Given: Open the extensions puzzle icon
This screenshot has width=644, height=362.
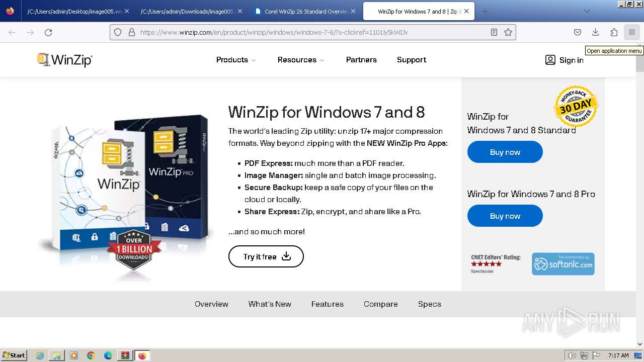Looking at the screenshot, I should pyautogui.click(x=614, y=32).
